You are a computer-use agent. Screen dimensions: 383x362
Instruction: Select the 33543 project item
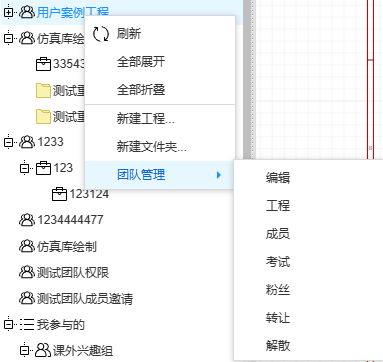[69, 64]
